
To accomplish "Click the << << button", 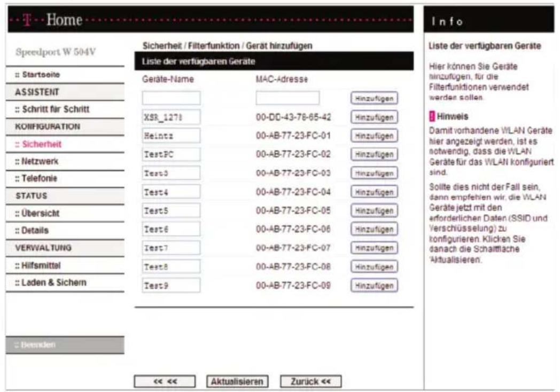I will tap(165, 381).
